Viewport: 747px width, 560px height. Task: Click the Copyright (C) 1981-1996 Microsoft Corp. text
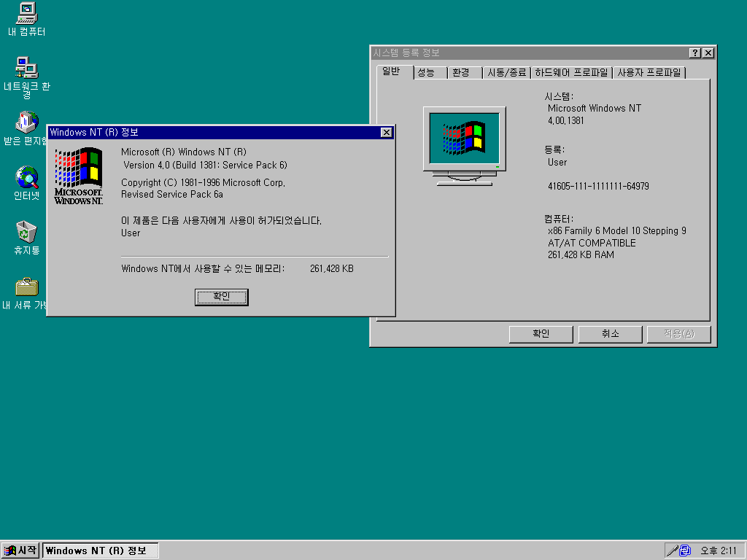point(203,182)
